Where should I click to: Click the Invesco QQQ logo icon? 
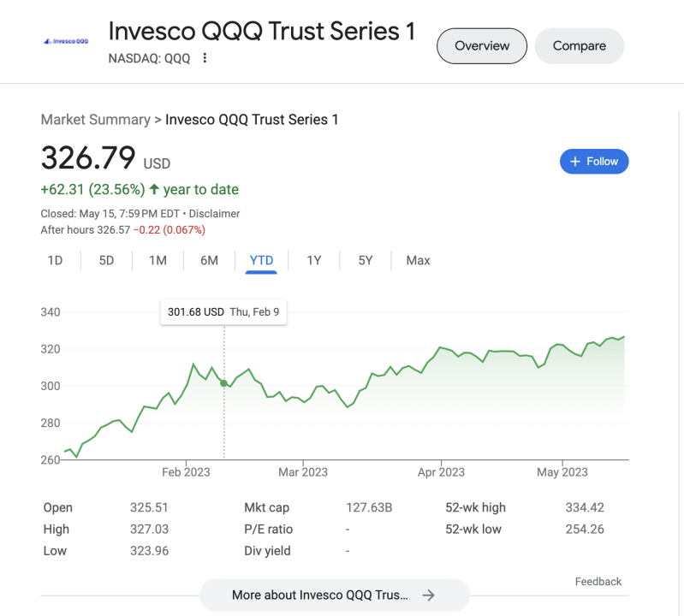click(x=66, y=40)
